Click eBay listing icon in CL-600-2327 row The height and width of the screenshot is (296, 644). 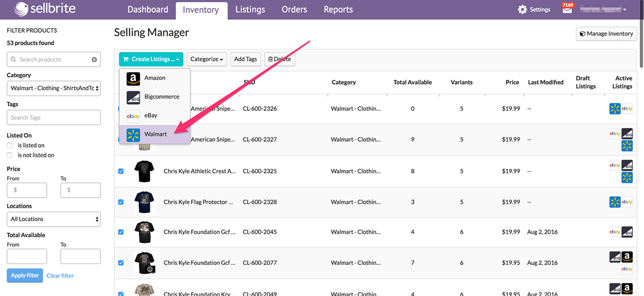(615, 134)
